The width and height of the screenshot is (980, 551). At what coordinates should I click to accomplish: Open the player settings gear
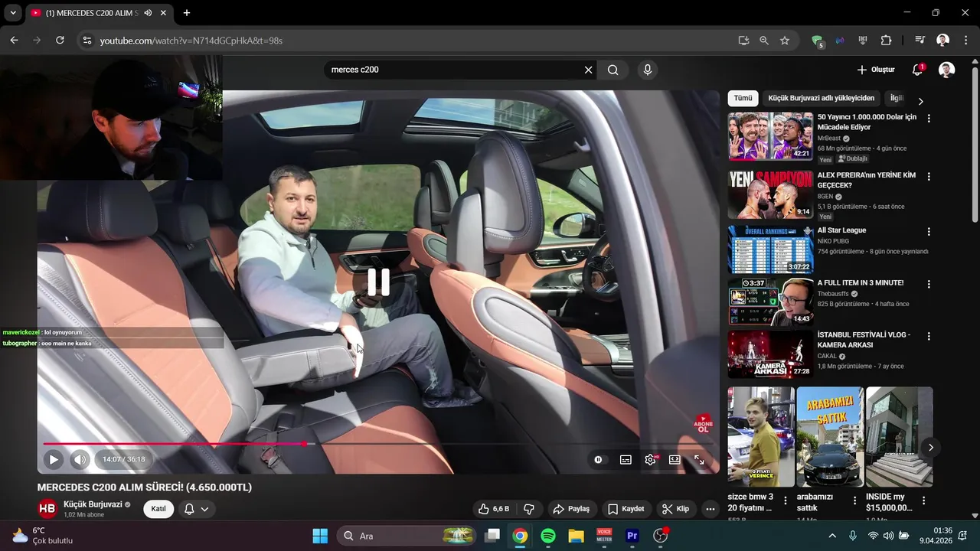click(x=651, y=460)
